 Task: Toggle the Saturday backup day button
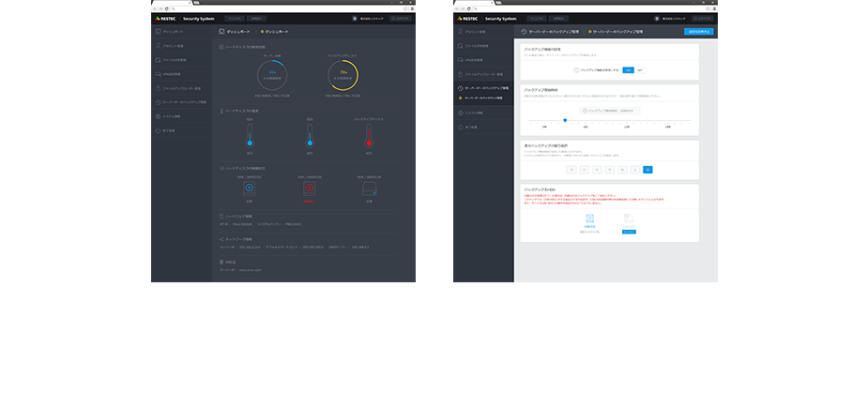(635, 170)
